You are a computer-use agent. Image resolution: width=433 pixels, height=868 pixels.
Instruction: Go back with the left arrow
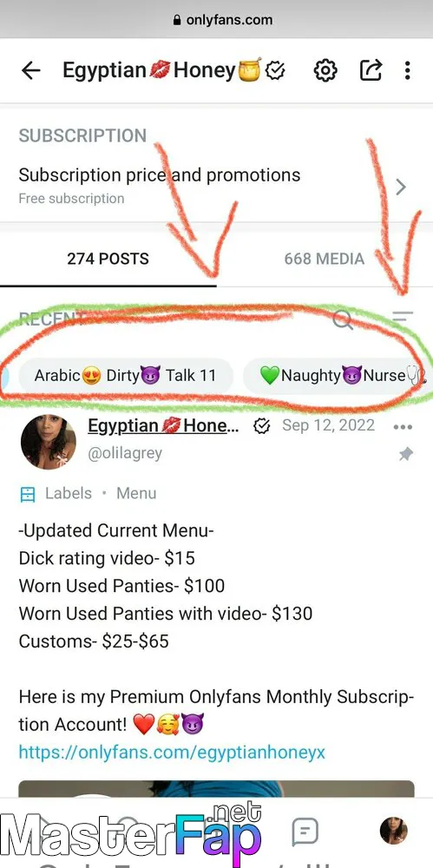(31, 70)
